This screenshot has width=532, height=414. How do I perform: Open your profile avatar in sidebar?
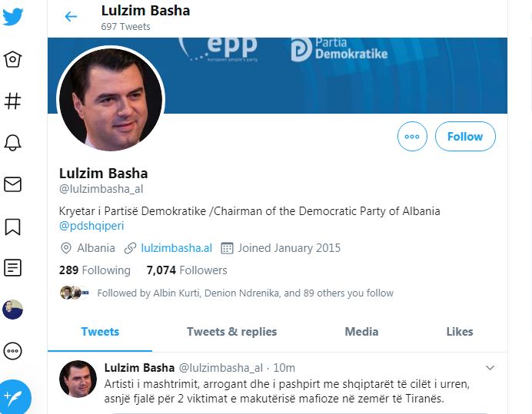point(13,310)
